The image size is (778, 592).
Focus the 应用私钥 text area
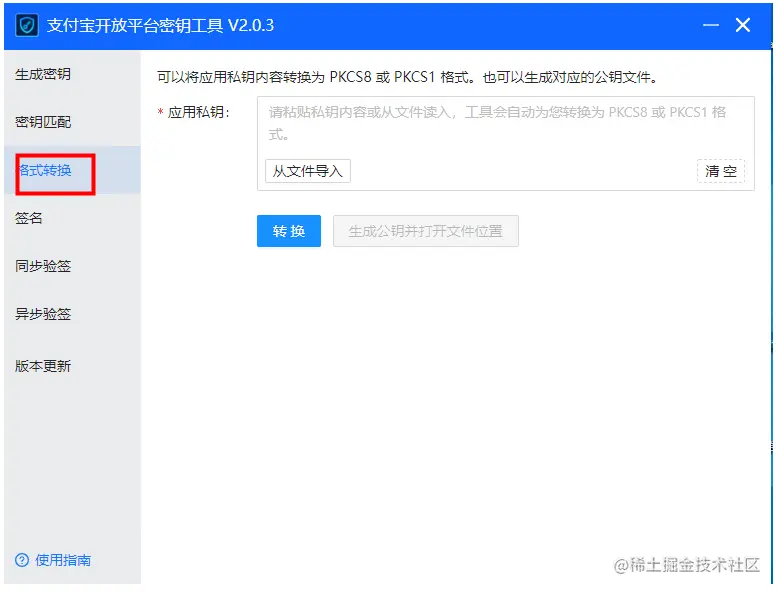[506, 143]
